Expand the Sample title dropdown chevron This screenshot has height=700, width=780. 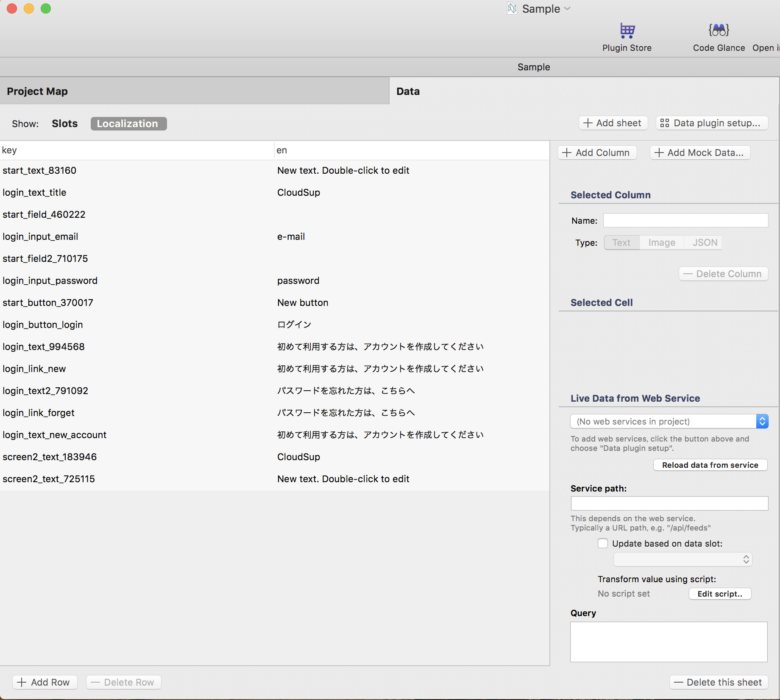[567, 8]
